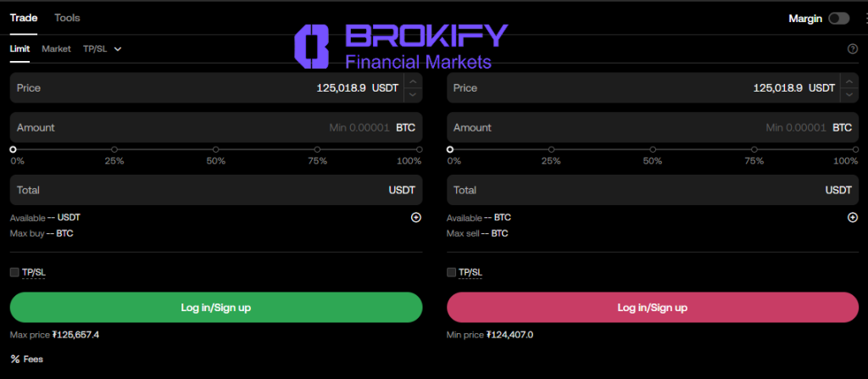
Task: Click the buy-side Amount input field
Action: pyautogui.click(x=170, y=127)
